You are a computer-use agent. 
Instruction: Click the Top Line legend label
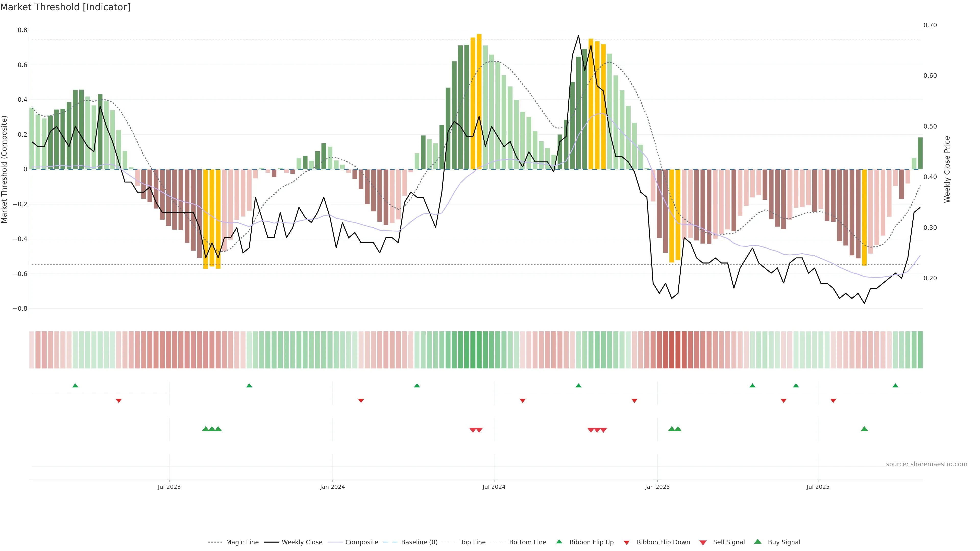point(473,542)
